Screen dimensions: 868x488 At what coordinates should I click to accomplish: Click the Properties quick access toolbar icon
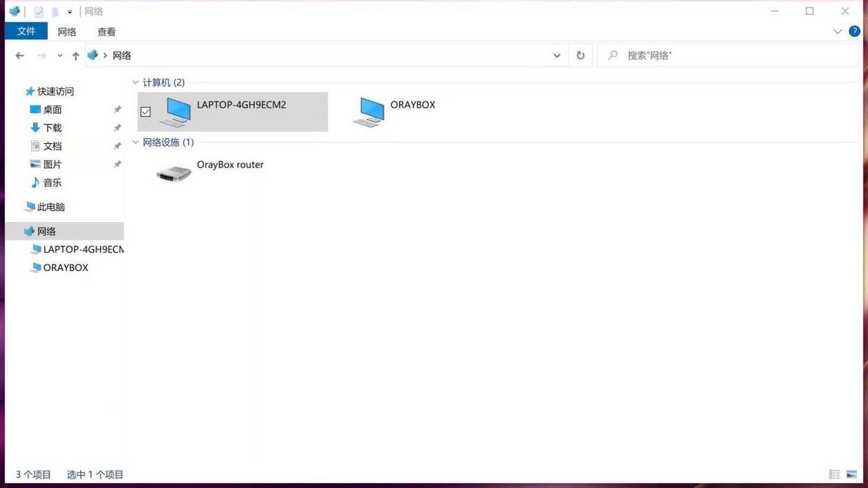38,12
